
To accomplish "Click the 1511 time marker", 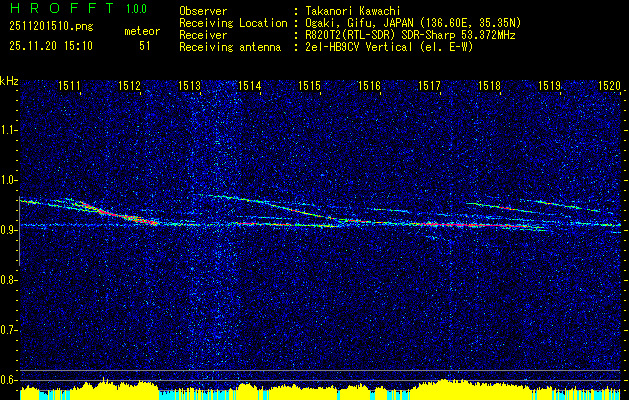I will pyautogui.click(x=69, y=85).
